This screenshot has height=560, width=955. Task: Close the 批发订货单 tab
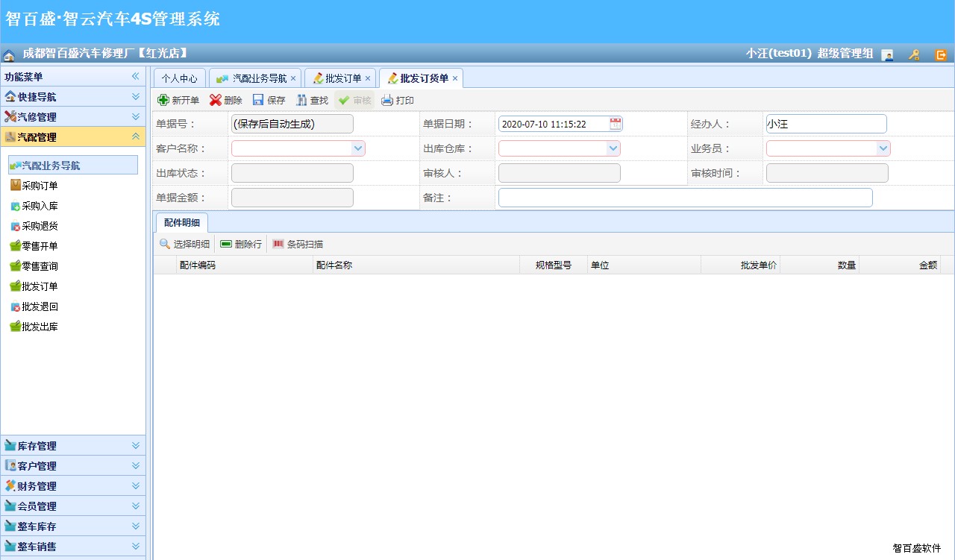[x=455, y=78]
